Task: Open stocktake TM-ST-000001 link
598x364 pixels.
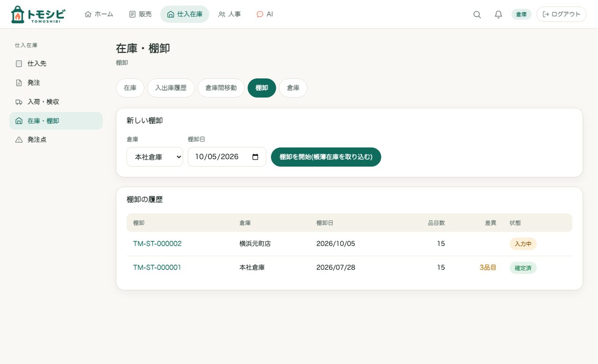Action: click(157, 267)
